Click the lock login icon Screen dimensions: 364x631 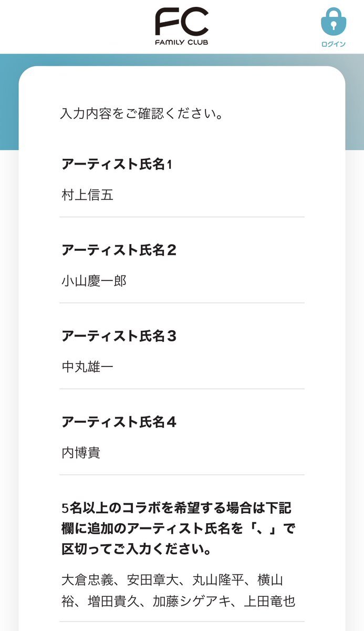(334, 21)
